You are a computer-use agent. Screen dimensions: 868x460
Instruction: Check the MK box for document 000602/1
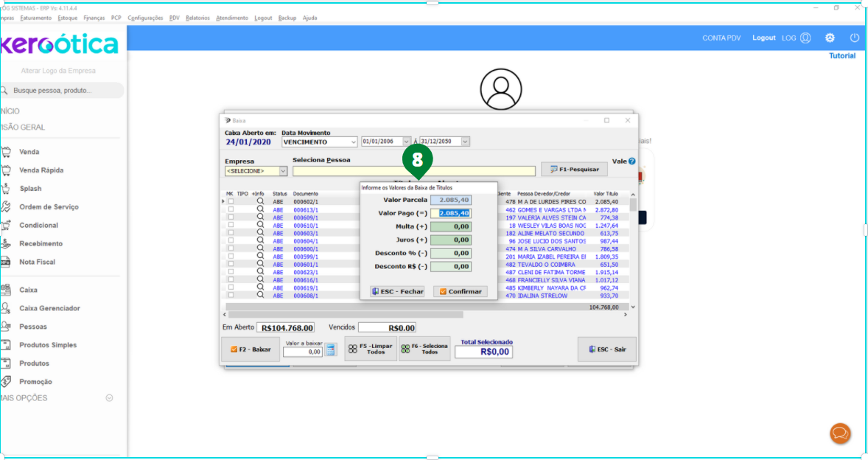pos(231,202)
